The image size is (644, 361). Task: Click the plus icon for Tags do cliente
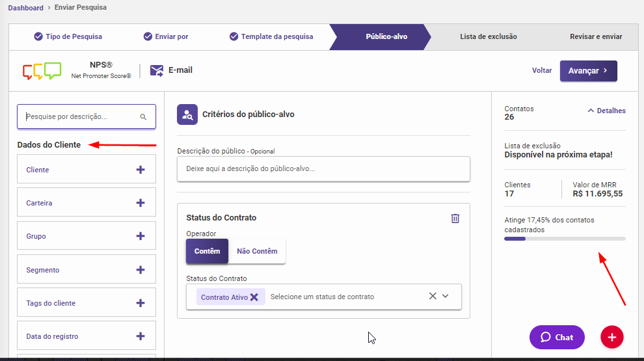tap(141, 303)
